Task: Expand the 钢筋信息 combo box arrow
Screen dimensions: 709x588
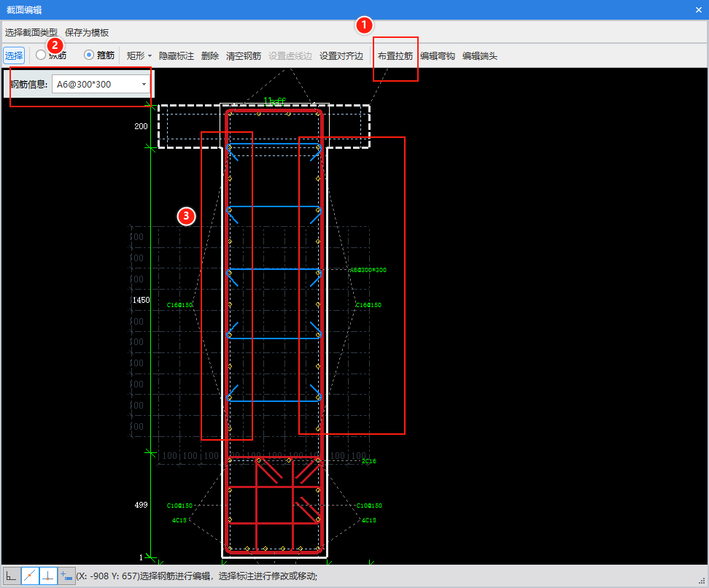Action: pyautogui.click(x=144, y=84)
